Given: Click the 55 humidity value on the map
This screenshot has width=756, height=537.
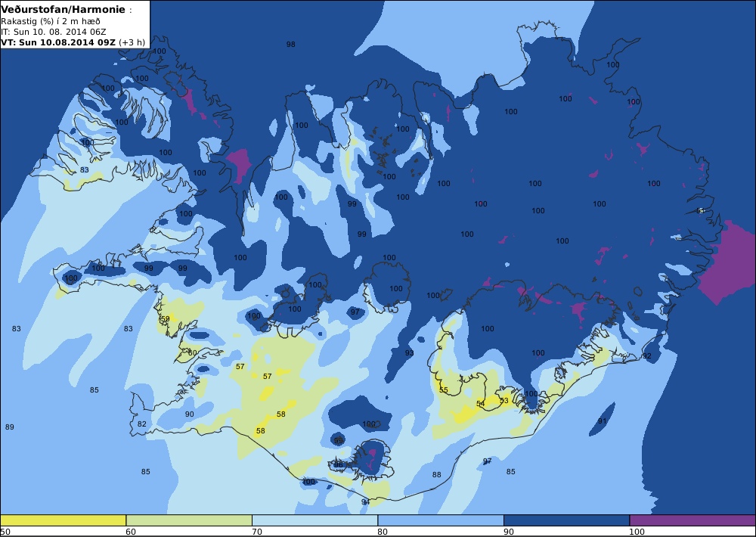Looking at the screenshot, I should [444, 390].
